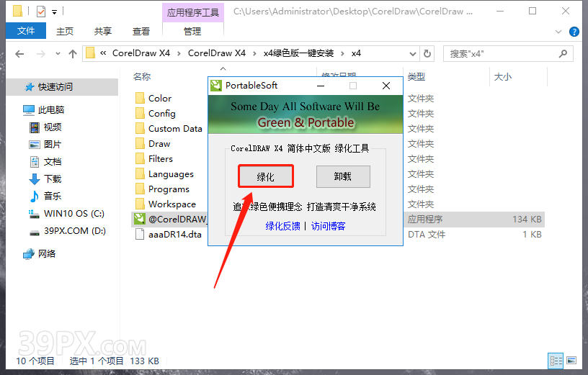Switch to large icons view layout
The image size is (588, 375).
point(571,361)
